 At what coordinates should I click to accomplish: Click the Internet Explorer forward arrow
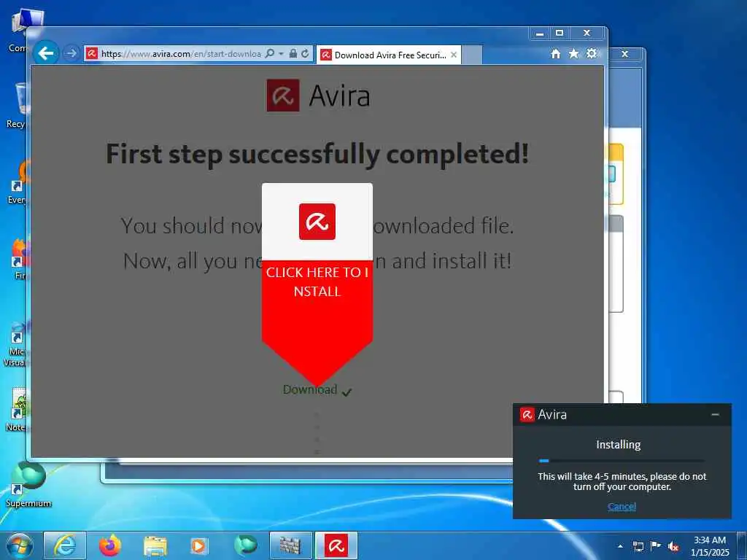click(71, 53)
